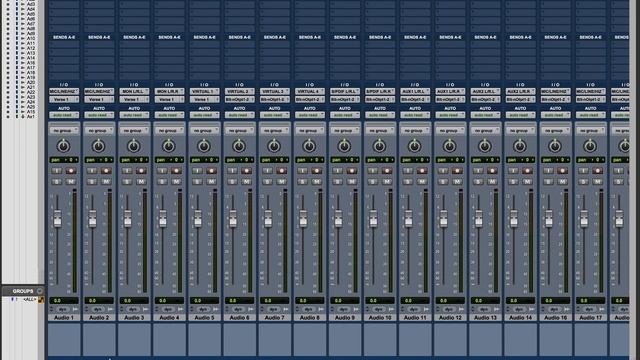Click the volume fader on Audio 1
Viewport: 640px width, 360px height.
[x=58, y=218]
